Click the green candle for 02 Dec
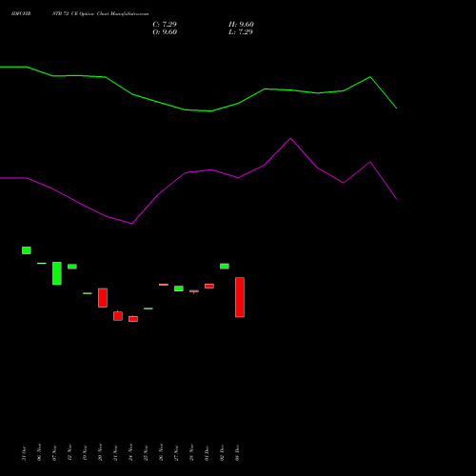Viewport: 476px width, 476px height. 225,267
